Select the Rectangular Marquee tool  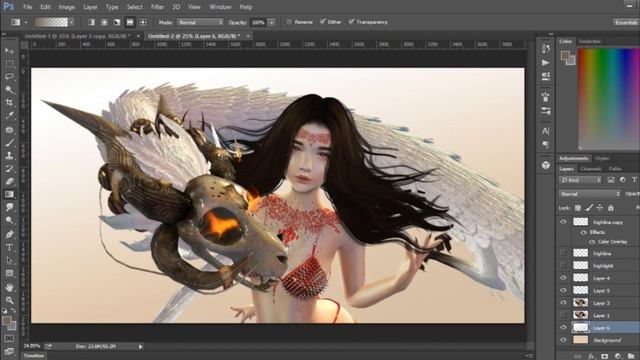9,64
